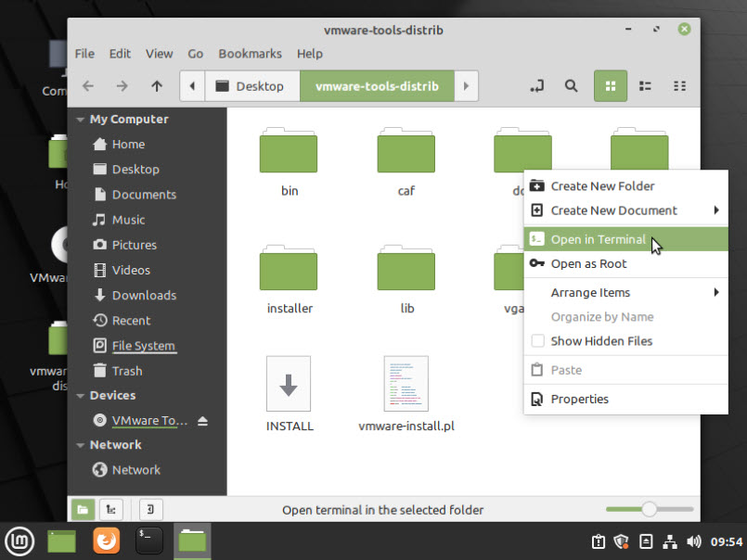Screen dimensions: 747x560
Task: Open the Go menu
Action: (x=195, y=54)
